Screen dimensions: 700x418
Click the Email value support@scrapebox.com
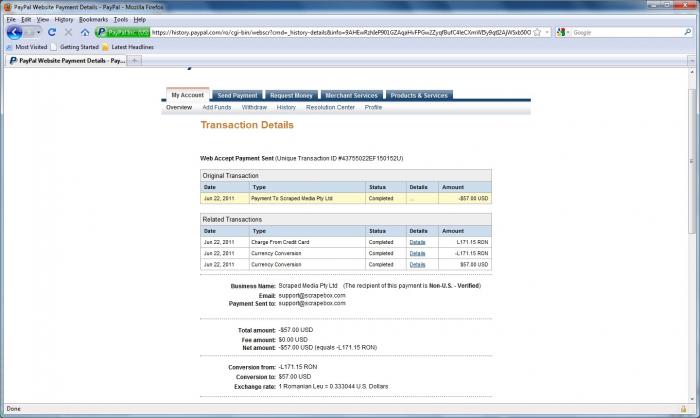coord(312,295)
